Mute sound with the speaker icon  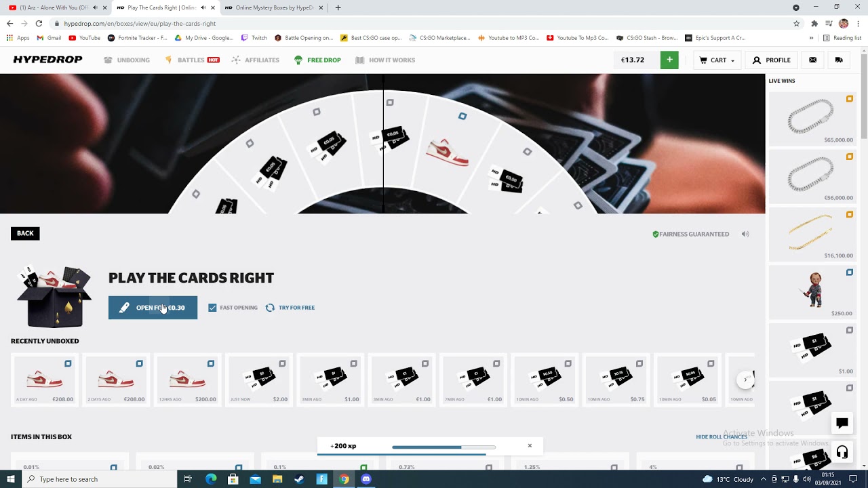click(x=745, y=234)
